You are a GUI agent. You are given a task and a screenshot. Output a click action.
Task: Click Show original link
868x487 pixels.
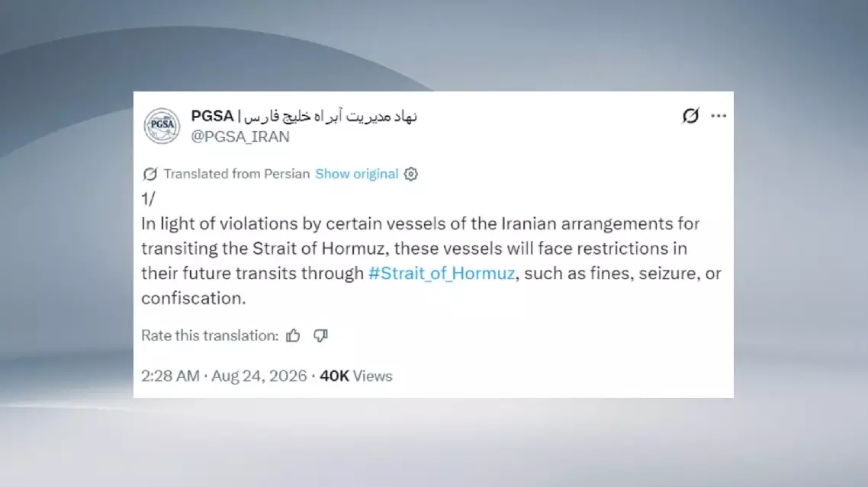[356, 174]
